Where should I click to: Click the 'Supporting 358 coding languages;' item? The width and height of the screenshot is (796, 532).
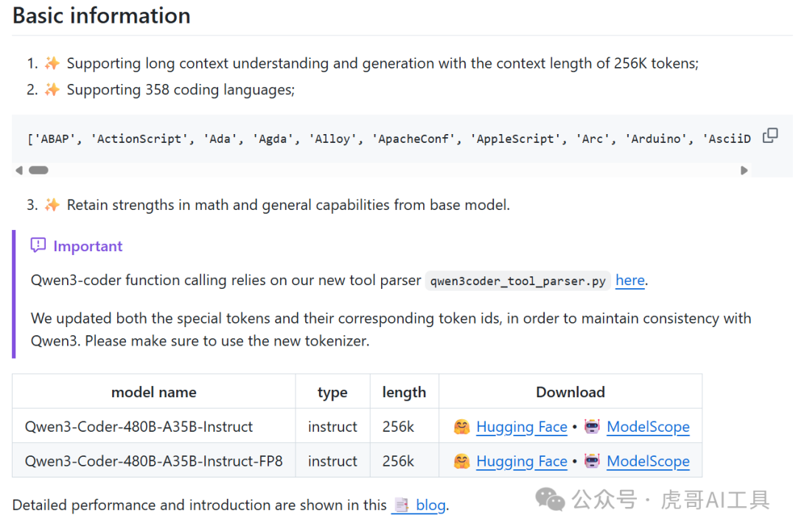click(x=181, y=90)
